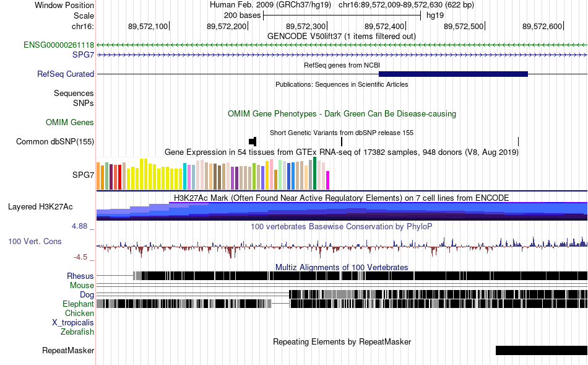
Task: Open Common dbSNP(155) track label
Action: 55,141
